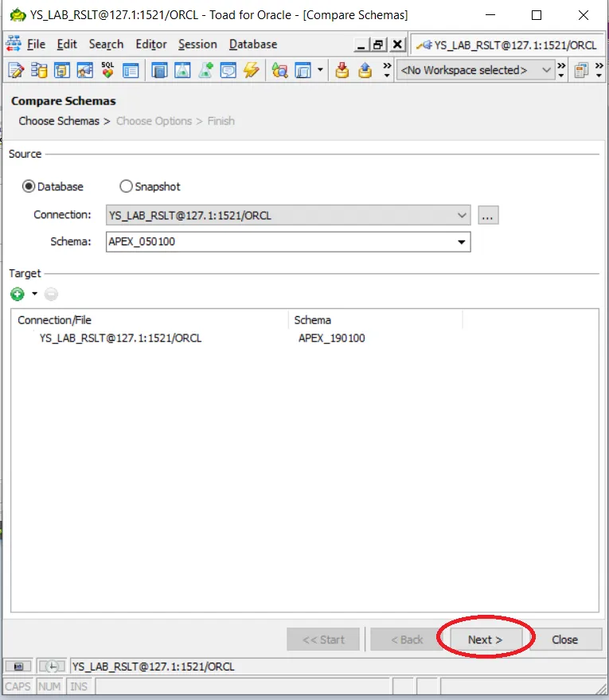Viewport: 609px width, 700px height.
Task: Close the inner Compare Schemas child window
Action: 397,45
